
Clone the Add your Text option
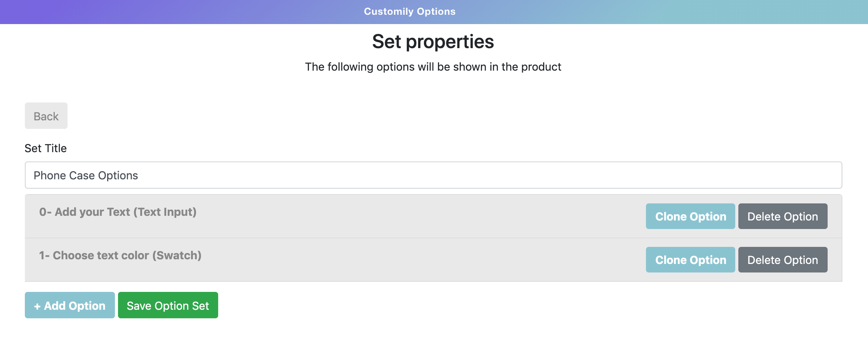point(690,216)
